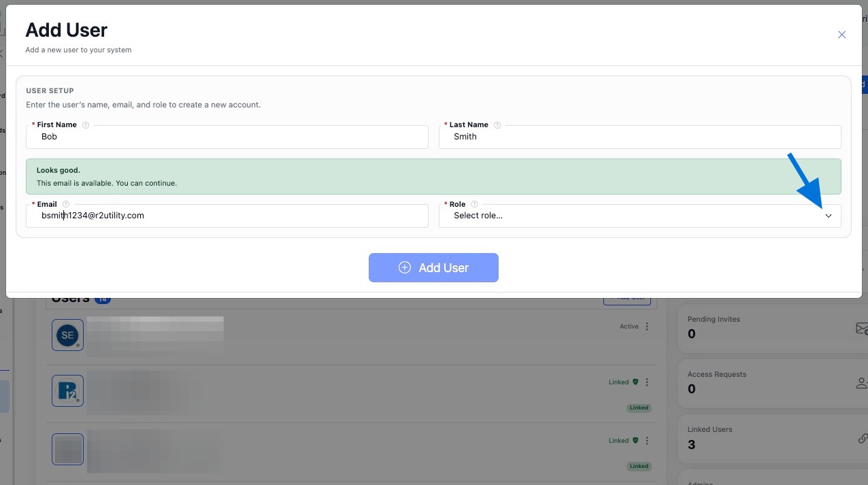
Task: Open help icon next to Last Name
Action: pos(497,125)
